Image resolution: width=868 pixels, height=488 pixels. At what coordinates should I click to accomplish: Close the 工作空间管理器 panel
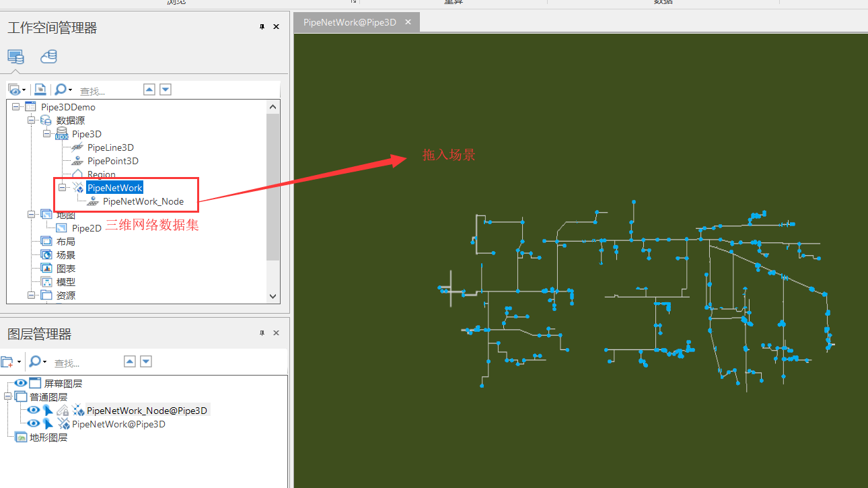(276, 27)
